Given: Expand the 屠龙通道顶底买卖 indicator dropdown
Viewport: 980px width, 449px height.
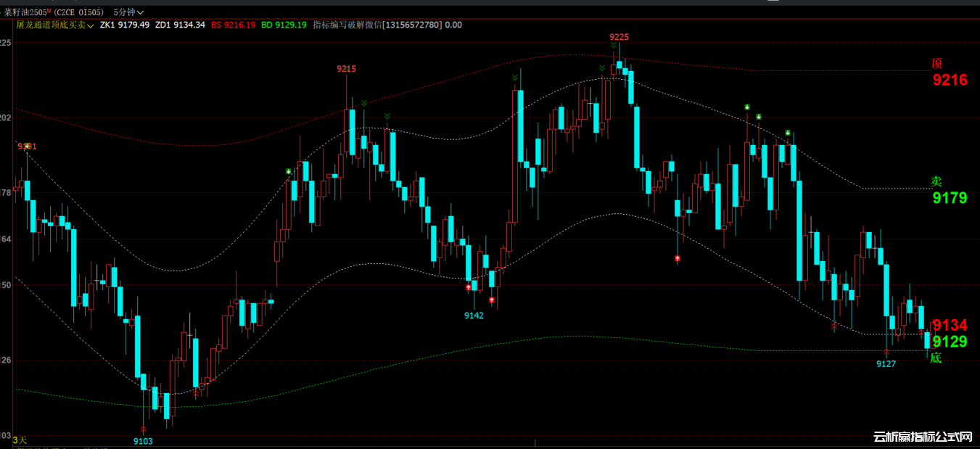Looking at the screenshot, I should (x=55, y=25).
